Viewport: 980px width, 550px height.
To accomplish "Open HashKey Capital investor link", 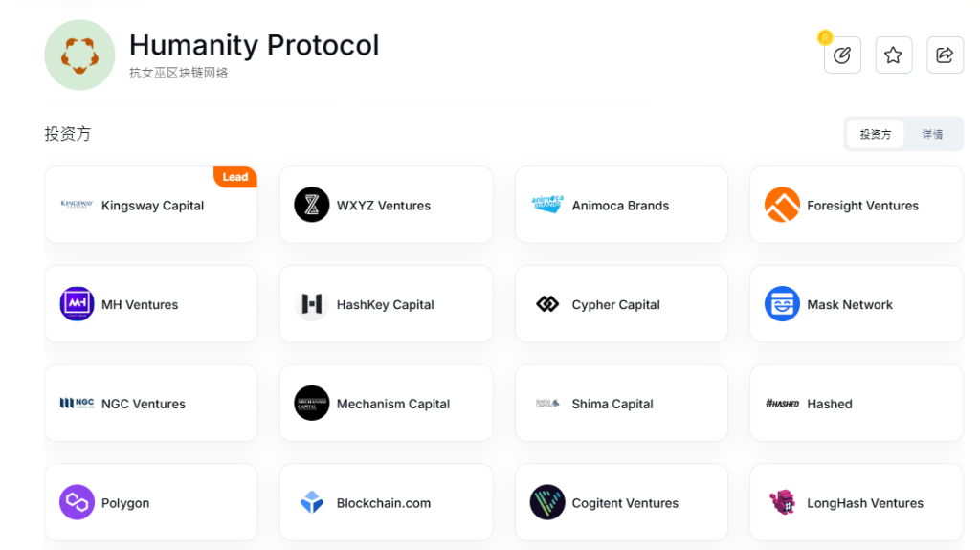I will click(x=386, y=305).
